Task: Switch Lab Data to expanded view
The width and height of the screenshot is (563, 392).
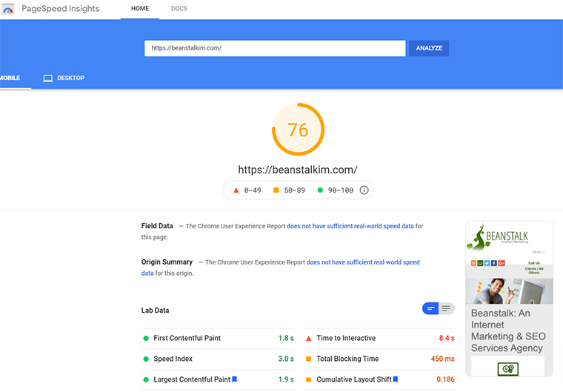Action: (446, 308)
